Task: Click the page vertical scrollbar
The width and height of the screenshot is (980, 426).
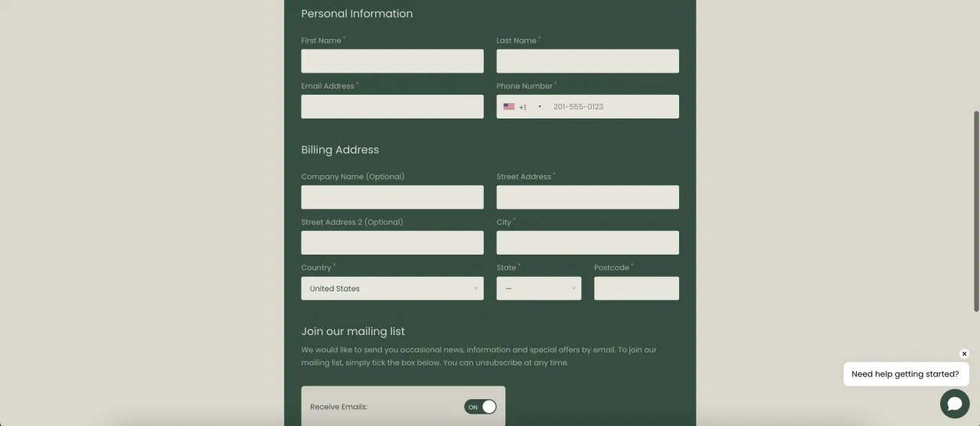Action: (x=976, y=211)
